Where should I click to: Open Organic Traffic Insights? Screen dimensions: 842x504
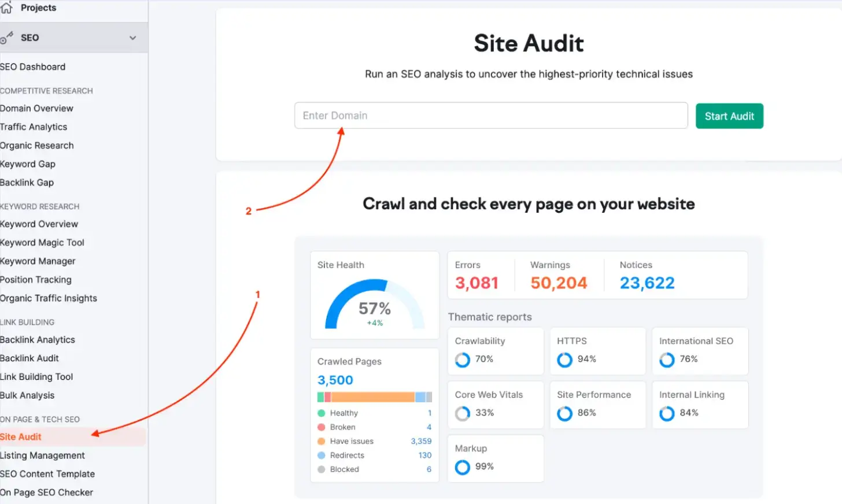(49, 298)
